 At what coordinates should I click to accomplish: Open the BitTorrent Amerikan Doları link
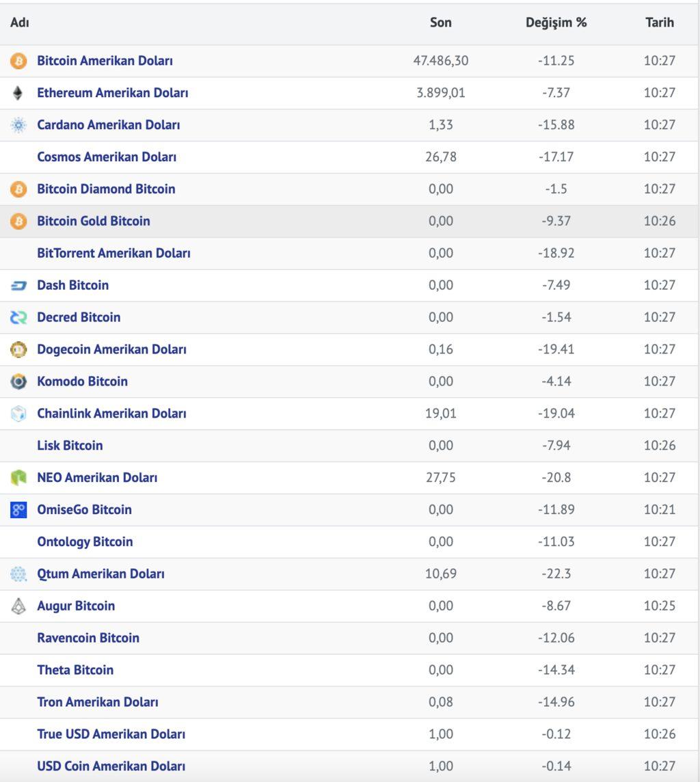[113, 254]
